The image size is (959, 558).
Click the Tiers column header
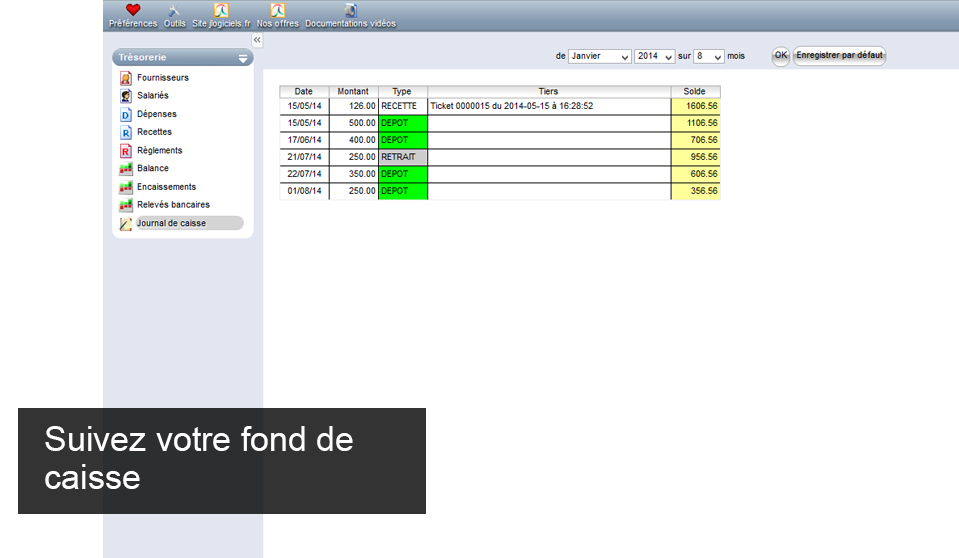coord(549,91)
